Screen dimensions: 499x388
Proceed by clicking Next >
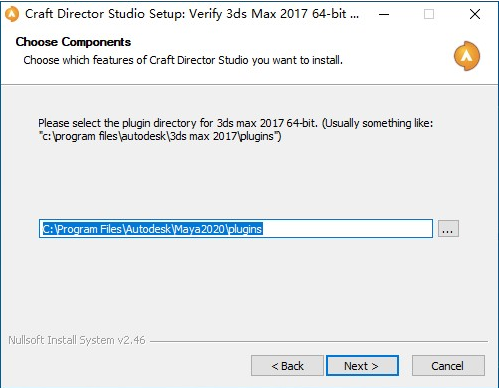pos(362,366)
